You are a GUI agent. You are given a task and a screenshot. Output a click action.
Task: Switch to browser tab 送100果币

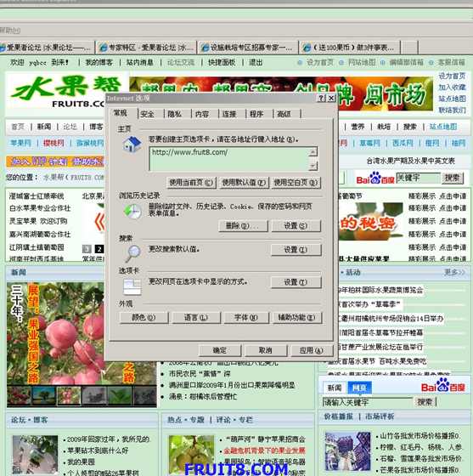349,48
